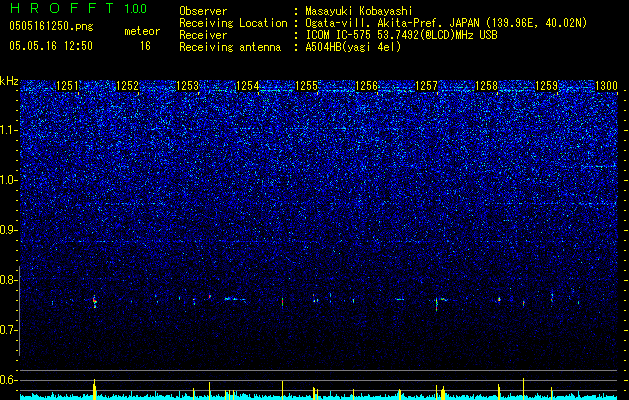The height and width of the screenshot is (400, 629).
Task: Click the 1256 time marker
Action: [x=367, y=85]
